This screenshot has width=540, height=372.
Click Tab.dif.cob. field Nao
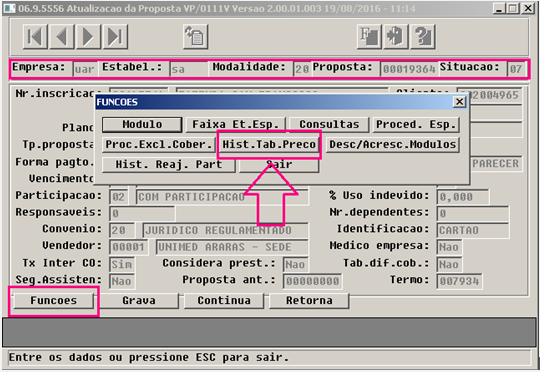tap(449, 264)
